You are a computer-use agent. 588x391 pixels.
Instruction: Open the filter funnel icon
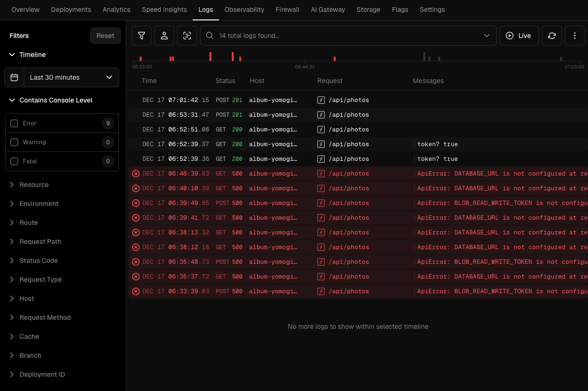(141, 35)
